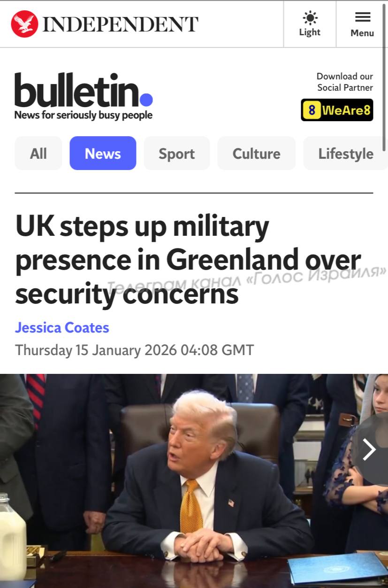Click the Thursday 15 January 2026 timestamp
The height and width of the screenshot is (588, 388).
click(135, 350)
